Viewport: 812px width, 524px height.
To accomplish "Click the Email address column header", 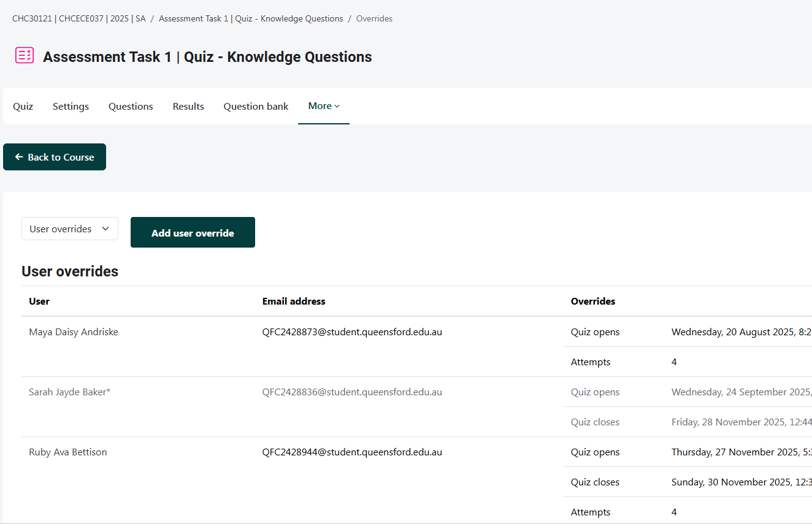I will (x=294, y=302).
